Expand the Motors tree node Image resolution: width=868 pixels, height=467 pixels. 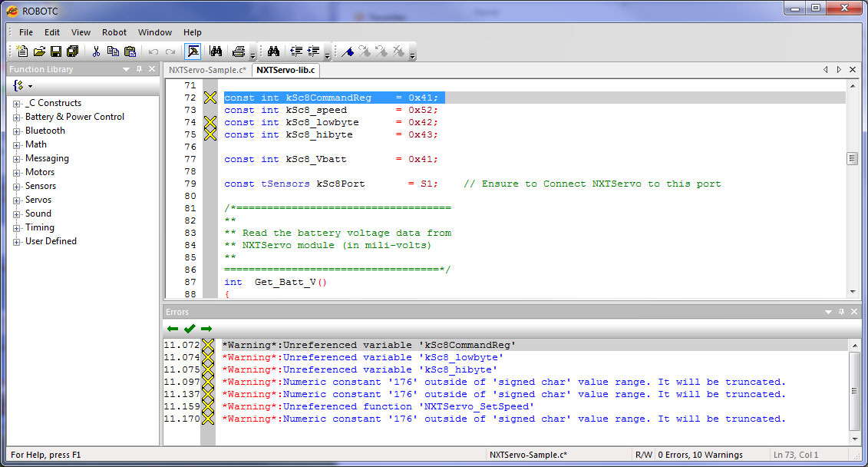point(17,173)
